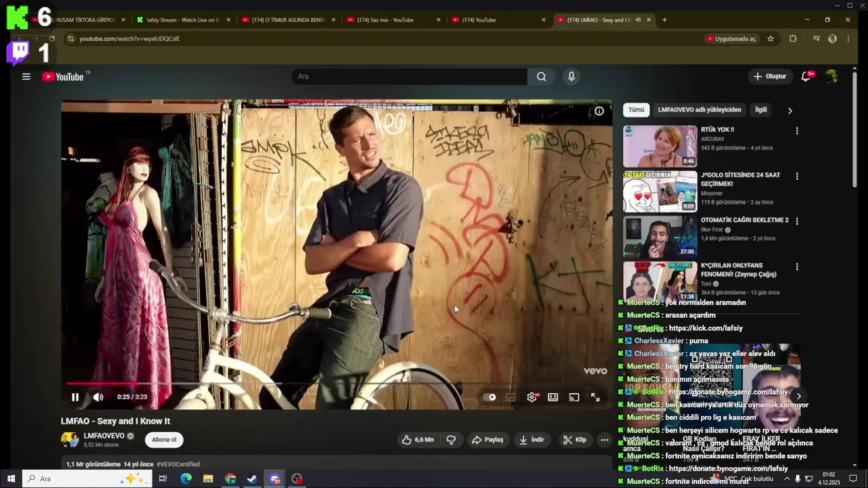Enter fullscreen mode
Screen dimensions: 868x488
(595, 397)
